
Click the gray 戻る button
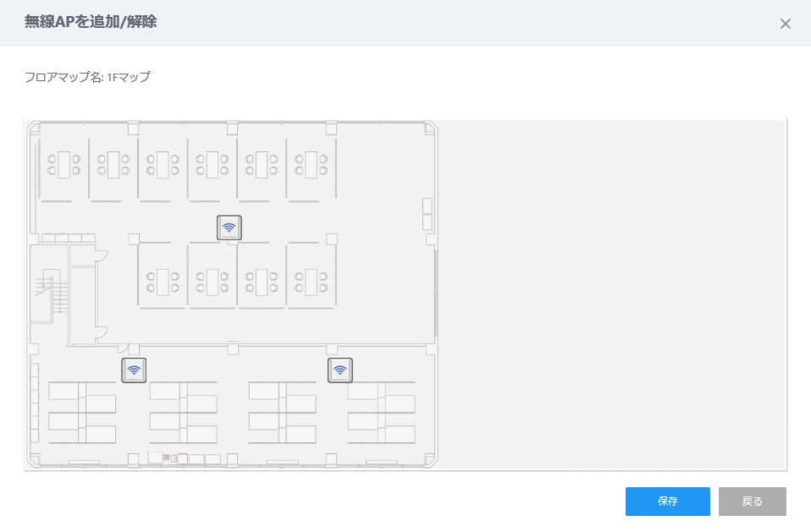752,501
